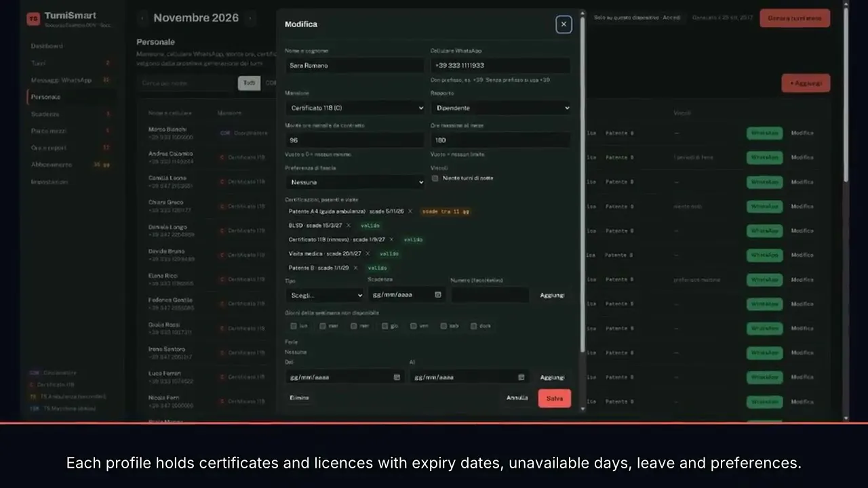Close the Modifica dialog with the X

pos(564,24)
